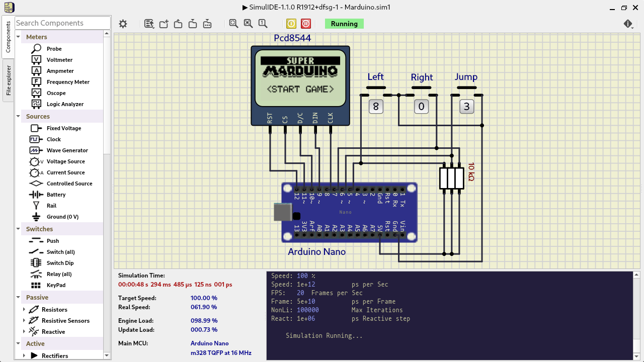This screenshot has width=644, height=362.
Task: Click the zoom to fit icon
Action: pos(233,23)
